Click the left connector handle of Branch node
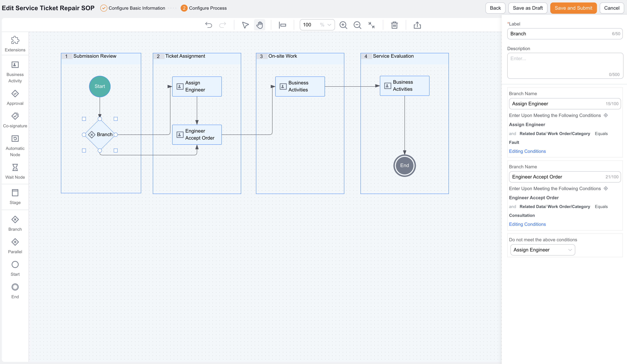627x364 pixels. [84, 135]
